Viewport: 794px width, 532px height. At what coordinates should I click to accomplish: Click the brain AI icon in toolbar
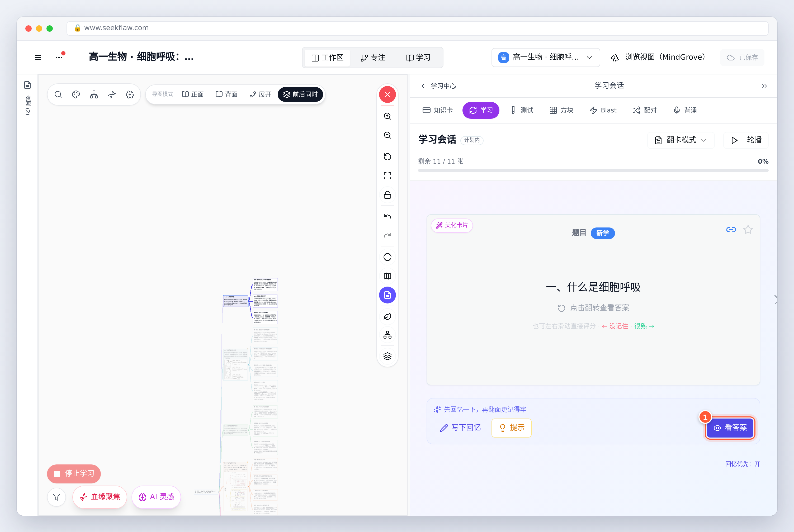130,94
